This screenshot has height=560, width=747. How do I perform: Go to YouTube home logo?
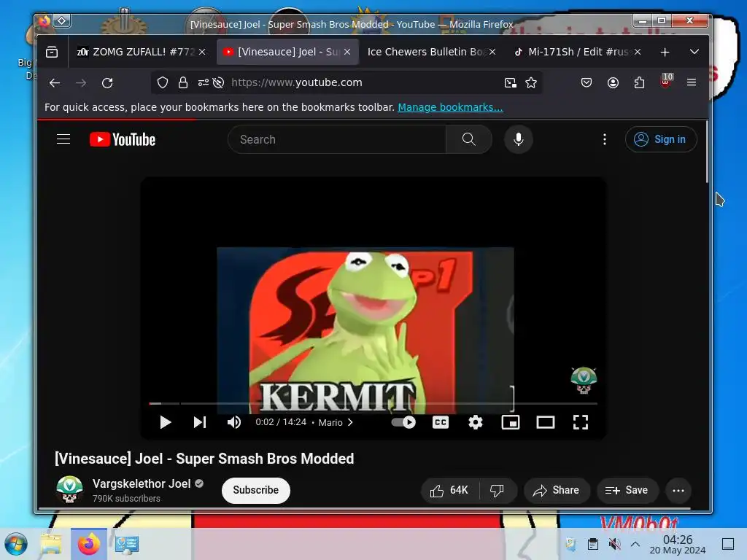click(x=123, y=139)
